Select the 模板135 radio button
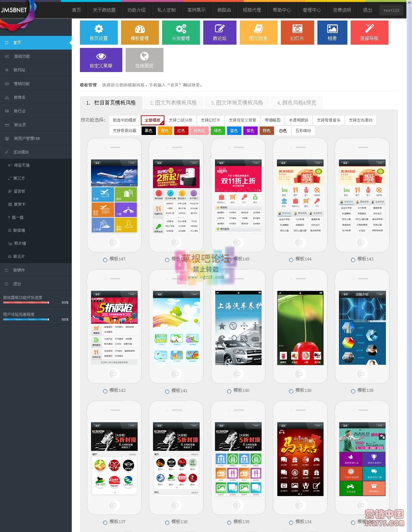This screenshot has width=412, height=532. 229,523
